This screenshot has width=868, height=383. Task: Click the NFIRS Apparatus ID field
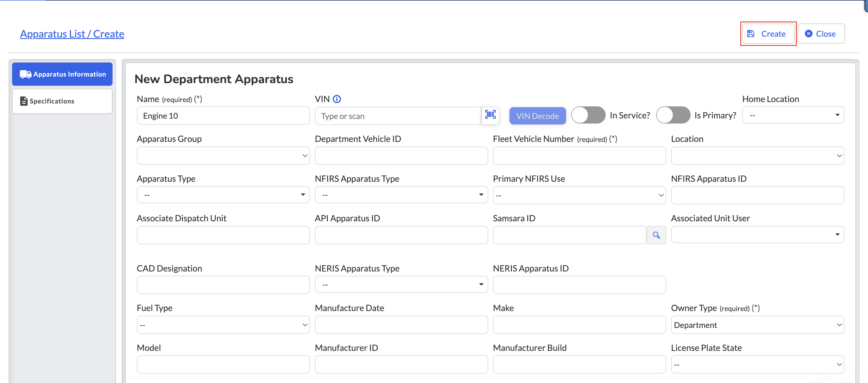coord(757,195)
